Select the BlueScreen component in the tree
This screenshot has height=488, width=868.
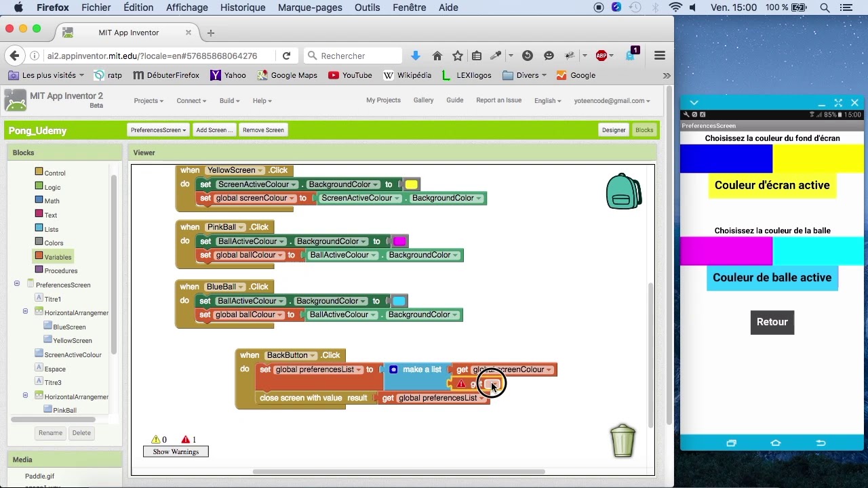(x=69, y=327)
